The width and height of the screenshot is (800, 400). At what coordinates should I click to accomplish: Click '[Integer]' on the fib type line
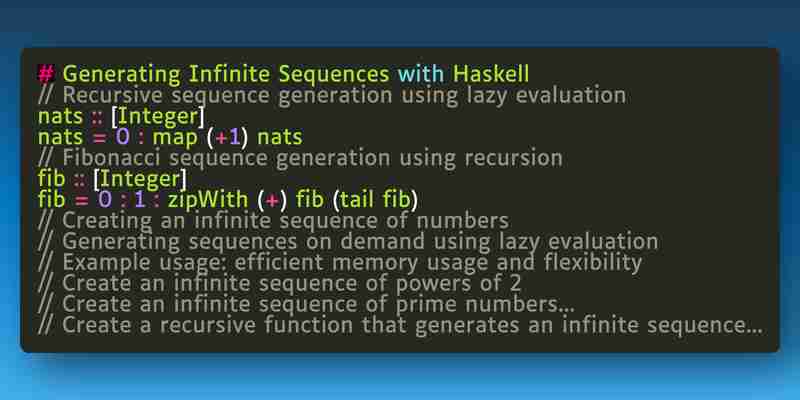click(140, 179)
